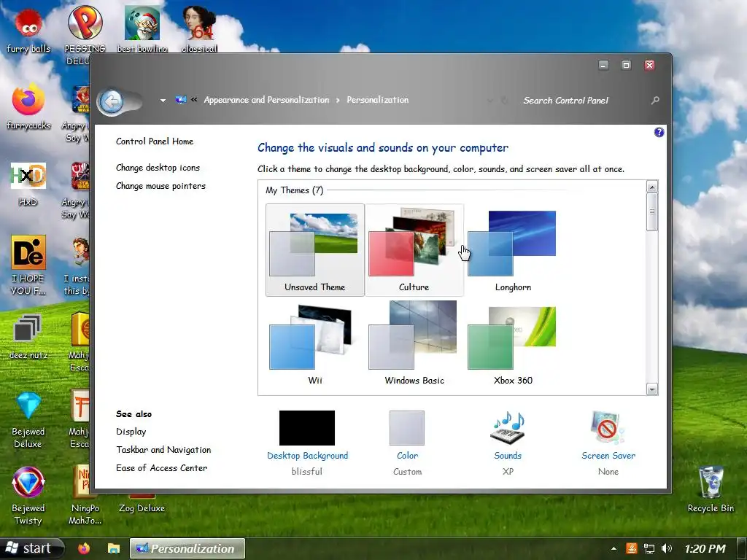Select the Culture theme

tap(414, 250)
